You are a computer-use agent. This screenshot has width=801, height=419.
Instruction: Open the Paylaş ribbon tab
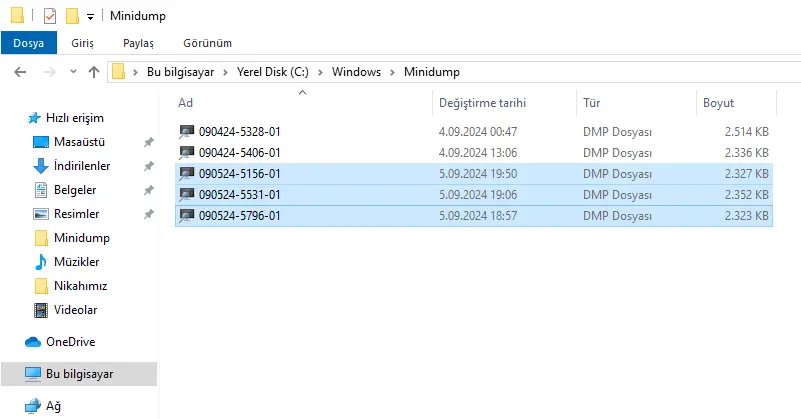click(138, 43)
